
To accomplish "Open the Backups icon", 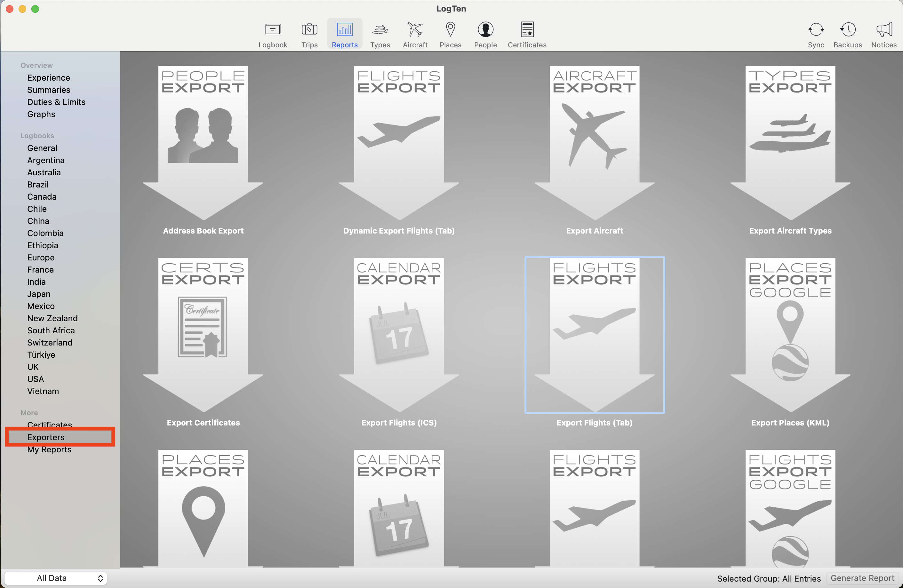I will pos(848,35).
